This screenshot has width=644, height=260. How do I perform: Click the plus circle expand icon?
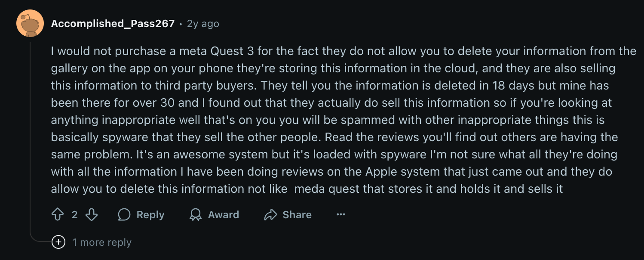58,242
